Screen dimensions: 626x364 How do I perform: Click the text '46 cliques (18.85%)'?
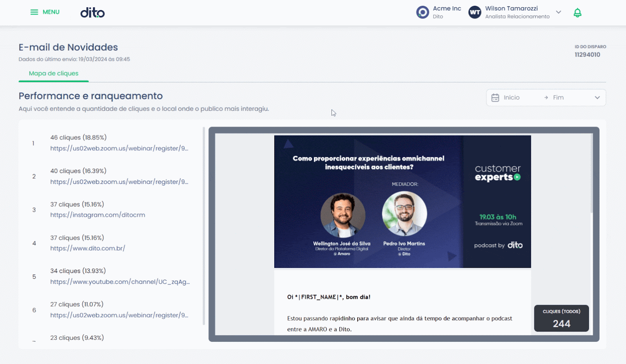click(78, 138)
